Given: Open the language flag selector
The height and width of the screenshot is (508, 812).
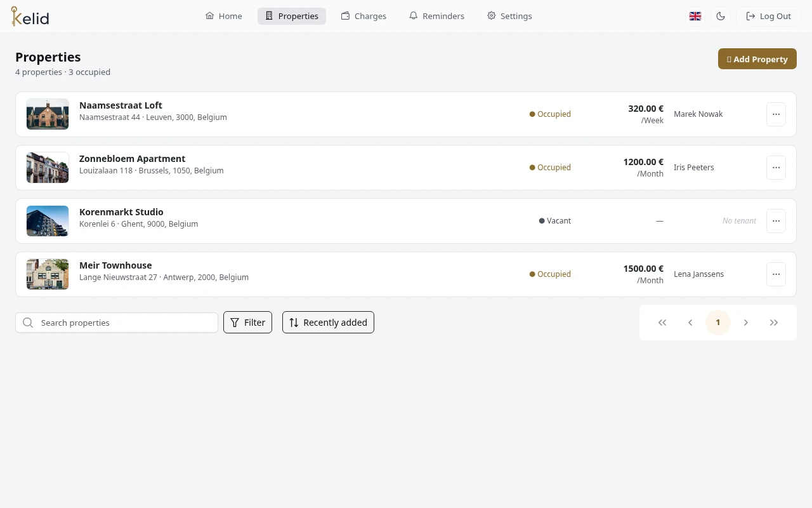Looking at the screenshot, I should (x=695, y=17).
